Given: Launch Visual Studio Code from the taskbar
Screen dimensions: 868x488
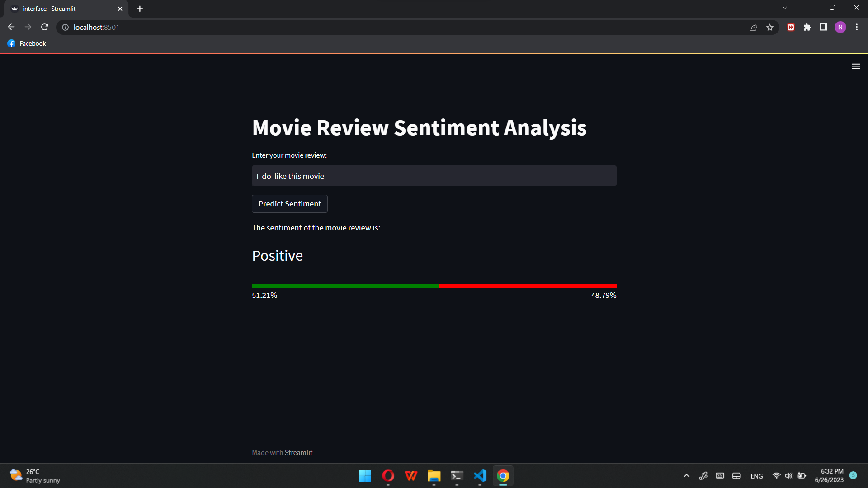Looking at the screenshot, I should [480, 476].
